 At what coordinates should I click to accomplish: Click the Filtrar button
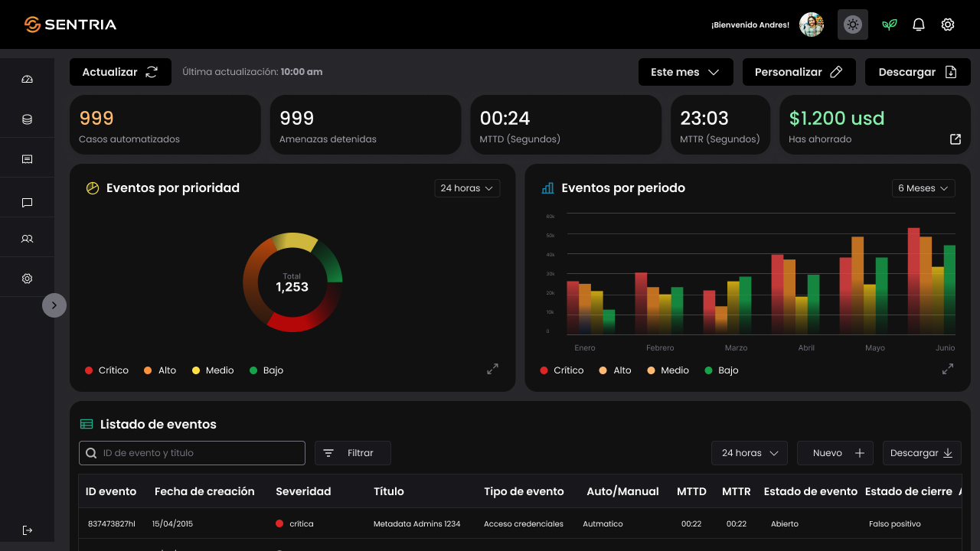pos(353,453)
